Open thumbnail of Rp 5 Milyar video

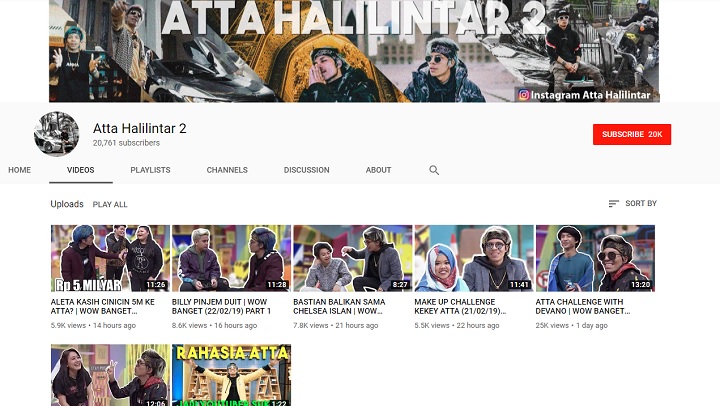(x=110, y=258)
